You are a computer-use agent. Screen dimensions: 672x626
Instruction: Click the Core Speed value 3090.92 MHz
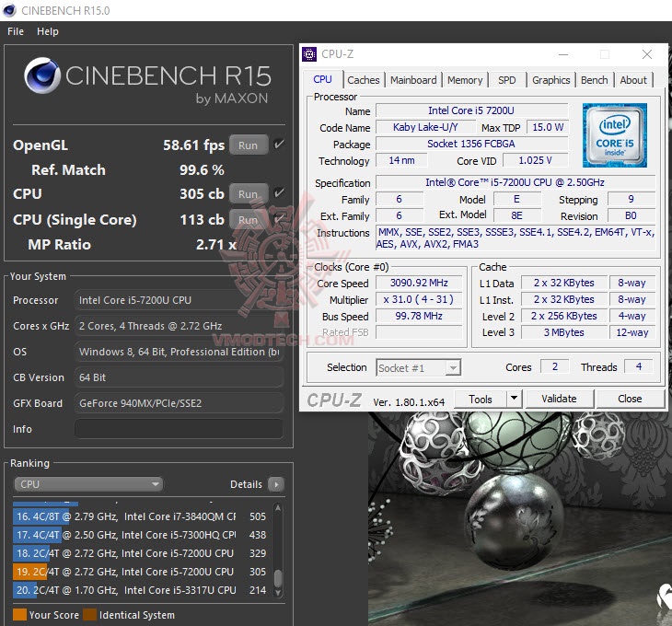click(419, 283)
